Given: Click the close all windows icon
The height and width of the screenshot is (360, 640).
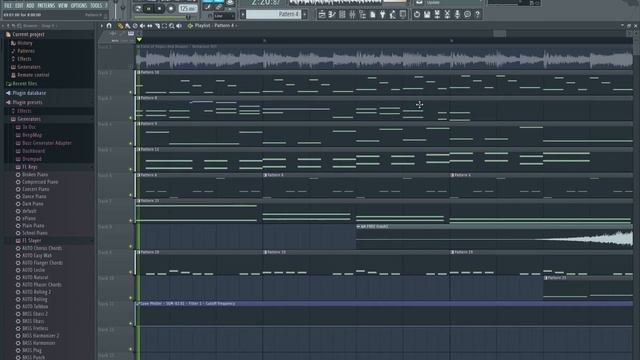Looking at the screenshot, I should coord(403,15).
